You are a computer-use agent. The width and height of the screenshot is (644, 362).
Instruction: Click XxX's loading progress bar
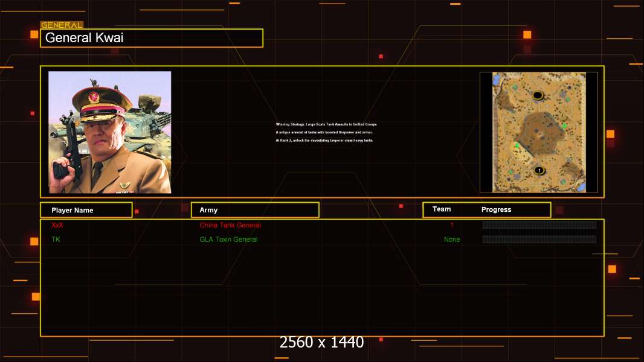coord(539,225)
